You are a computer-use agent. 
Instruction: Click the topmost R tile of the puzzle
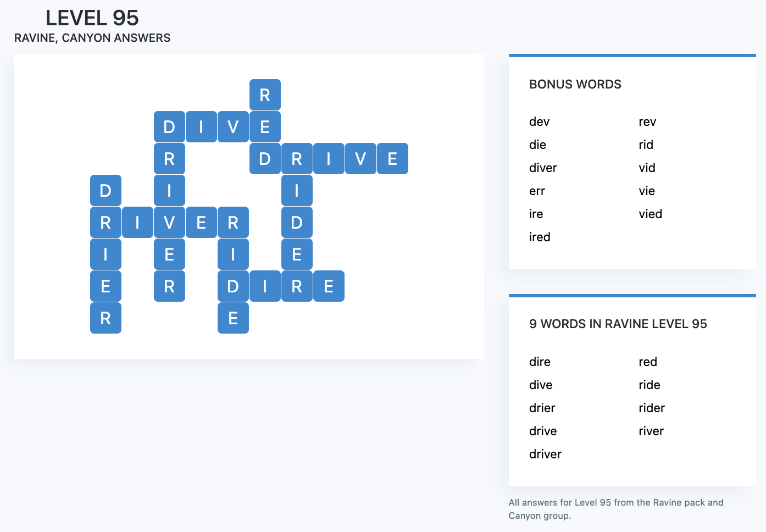click(265, 95)
